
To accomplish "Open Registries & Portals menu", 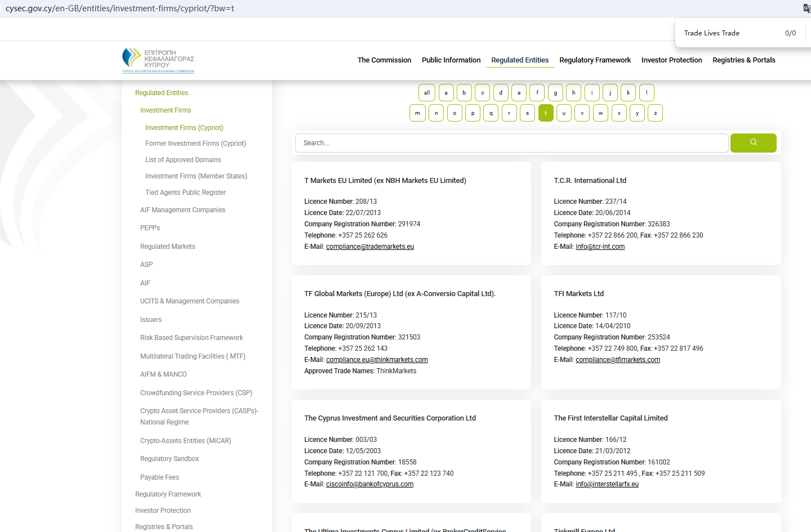I will click(743, 60).
